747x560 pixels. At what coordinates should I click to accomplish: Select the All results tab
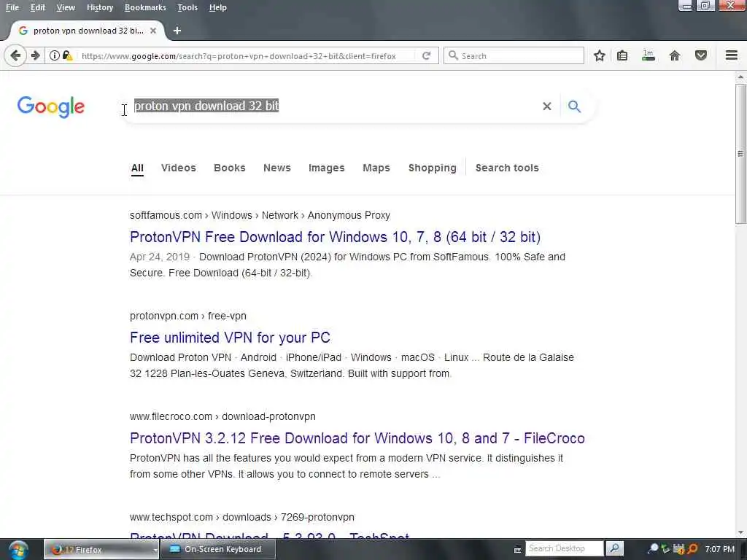click(137, 168)
